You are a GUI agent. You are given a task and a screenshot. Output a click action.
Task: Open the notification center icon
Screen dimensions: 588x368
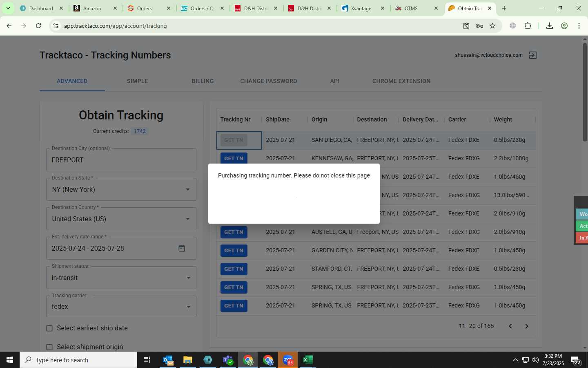[x=576, y=360]
